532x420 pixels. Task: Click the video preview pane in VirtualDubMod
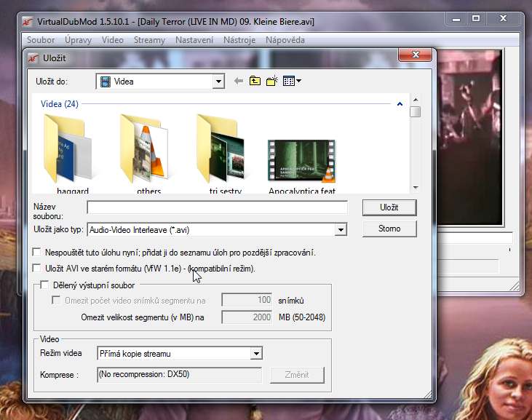pyautogui.click(x=469, y=138)
